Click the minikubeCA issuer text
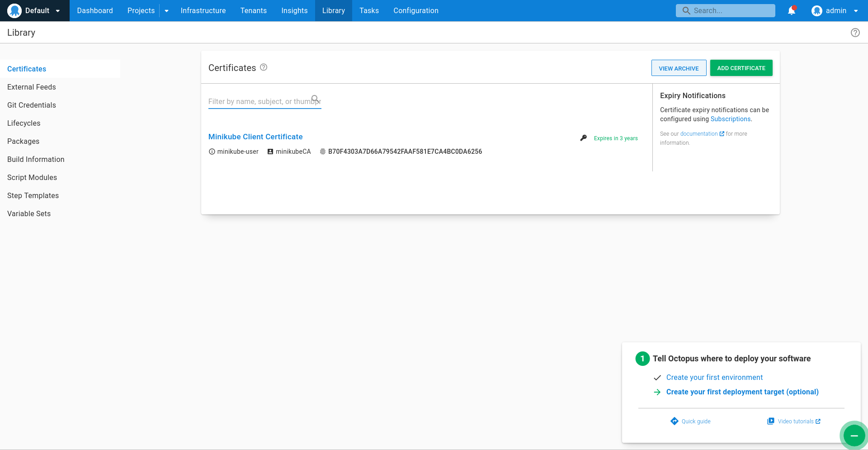Screen dimensions: 868x450 (293, 152)
